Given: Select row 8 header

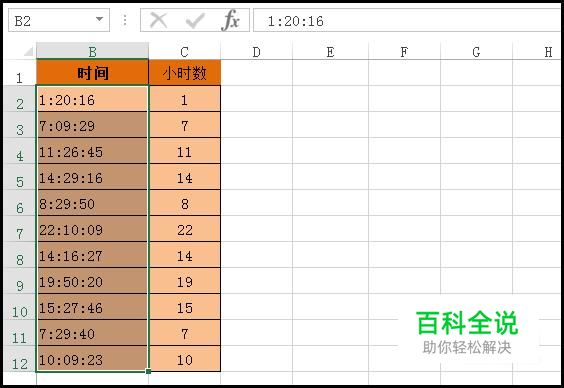Looking at the screenshot, I should [19, 255].
